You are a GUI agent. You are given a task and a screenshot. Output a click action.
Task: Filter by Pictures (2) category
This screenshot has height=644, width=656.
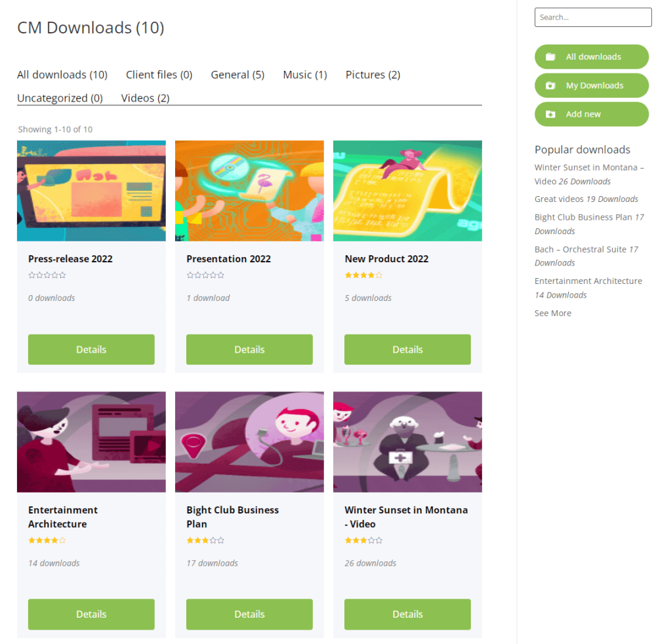click(373, 75)
